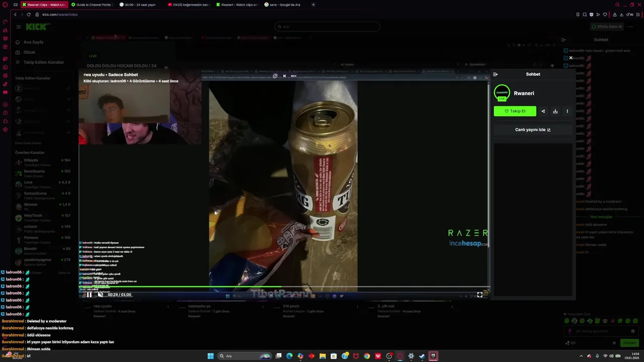This screenshot has height=362, width=644.
Task: Open KICKs Satın Al
Action: [607, 27]
